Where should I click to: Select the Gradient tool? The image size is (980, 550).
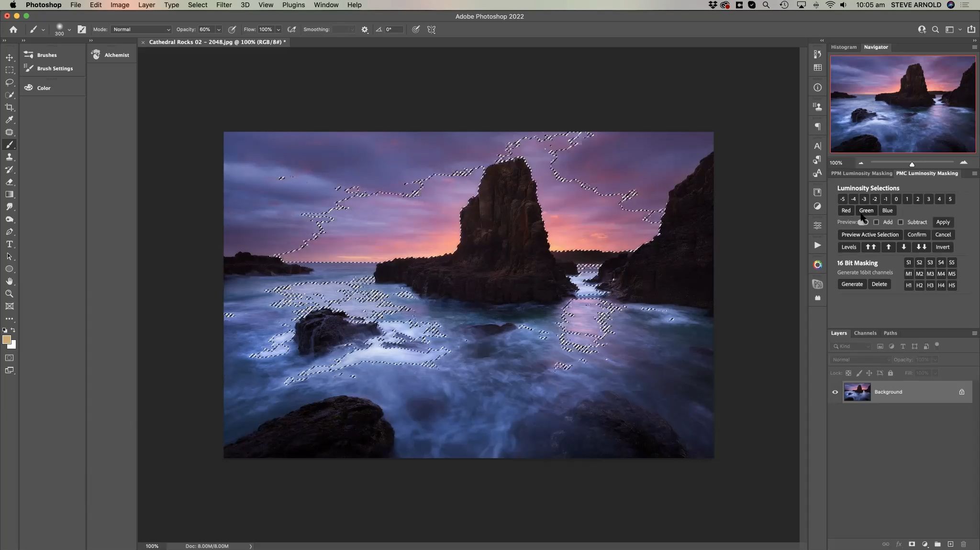(x=9, y=195)
